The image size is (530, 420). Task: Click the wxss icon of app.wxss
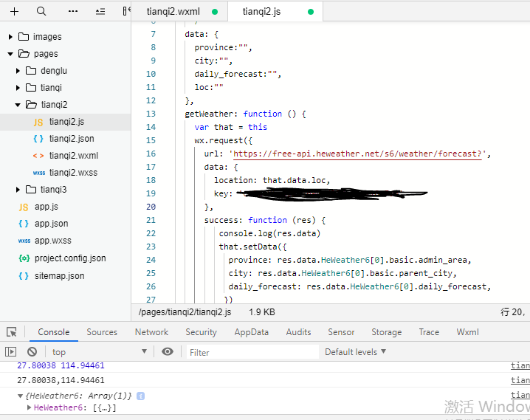pos(24,241)
